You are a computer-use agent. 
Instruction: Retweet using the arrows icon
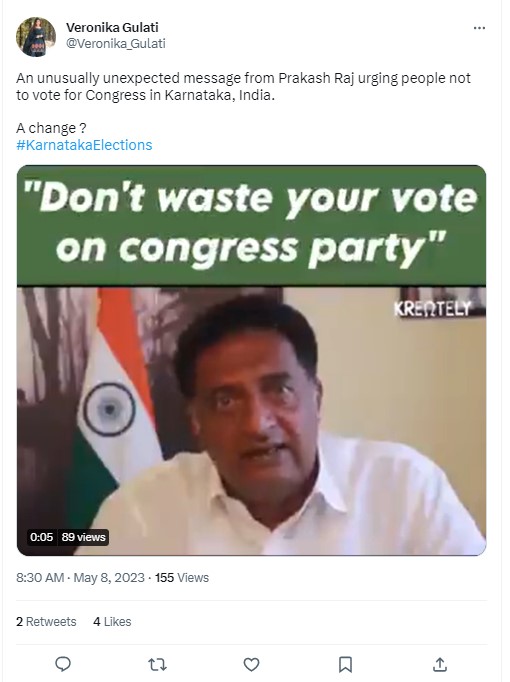157,664
